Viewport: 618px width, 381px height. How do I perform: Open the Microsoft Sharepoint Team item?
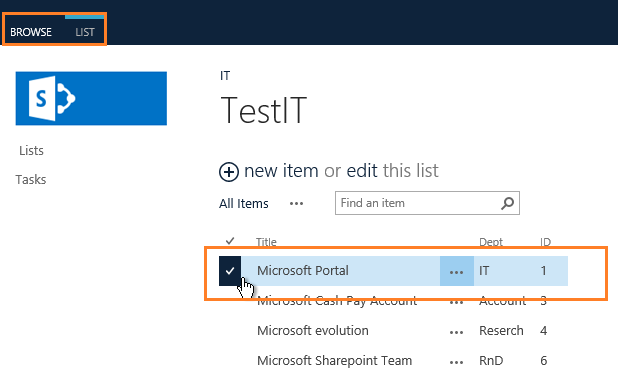click(334, 361)
